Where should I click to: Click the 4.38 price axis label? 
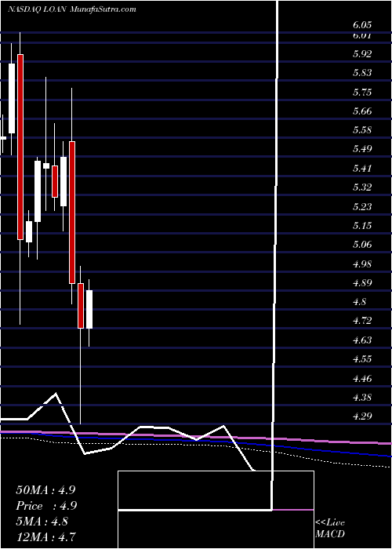coord(362,397)
